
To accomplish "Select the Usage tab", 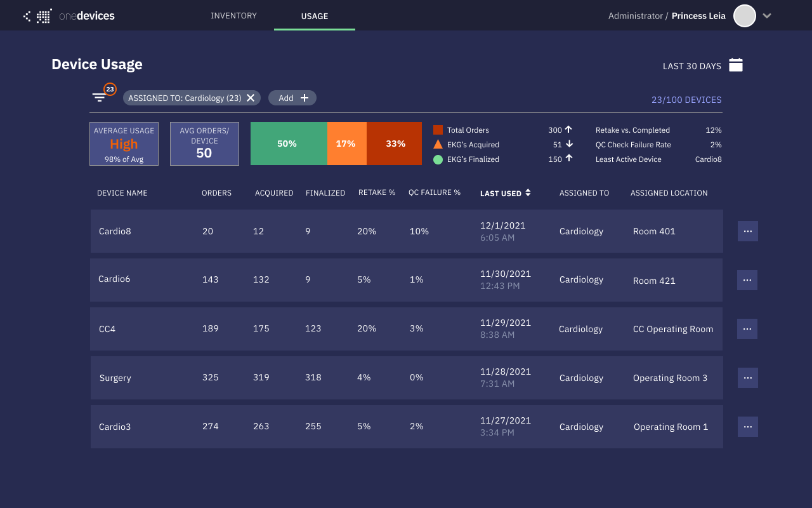I will tap(315, 17).
